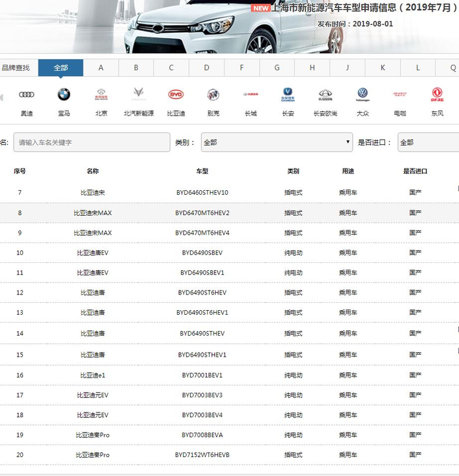This screenshot has height=476, width=459.
Task: Open the 类别 category dropdown
Action: [277, 142]
